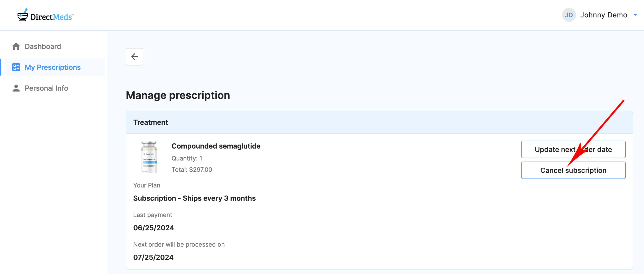Go back using the left arrow button
Viewport: 644px width, 274px height.
pos(135,57)
